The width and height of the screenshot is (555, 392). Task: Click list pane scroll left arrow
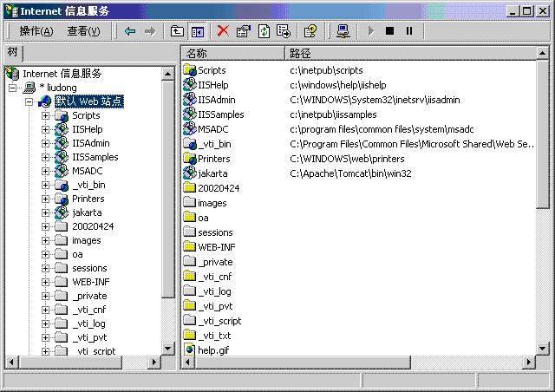[187, 362]
